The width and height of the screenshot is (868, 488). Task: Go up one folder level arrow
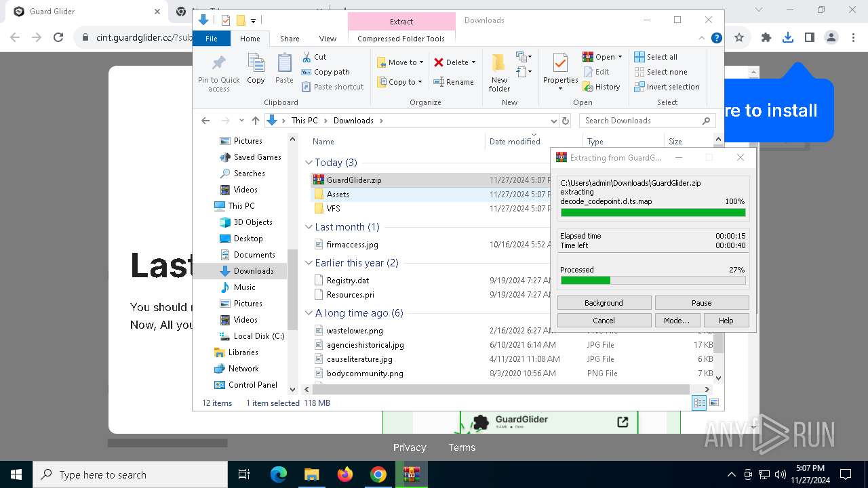click(255, 121)
